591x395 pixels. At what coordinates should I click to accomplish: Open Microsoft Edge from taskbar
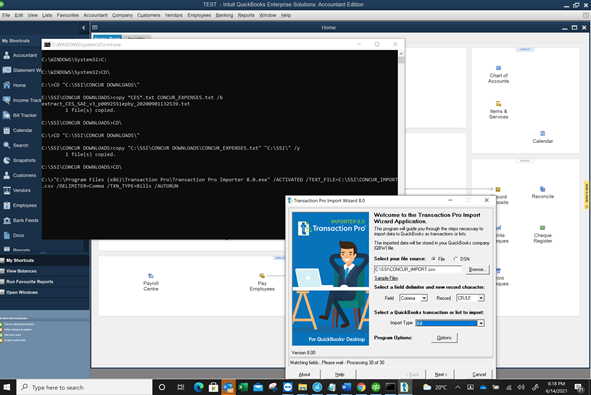pyautogui.click(x=199, y=387)
